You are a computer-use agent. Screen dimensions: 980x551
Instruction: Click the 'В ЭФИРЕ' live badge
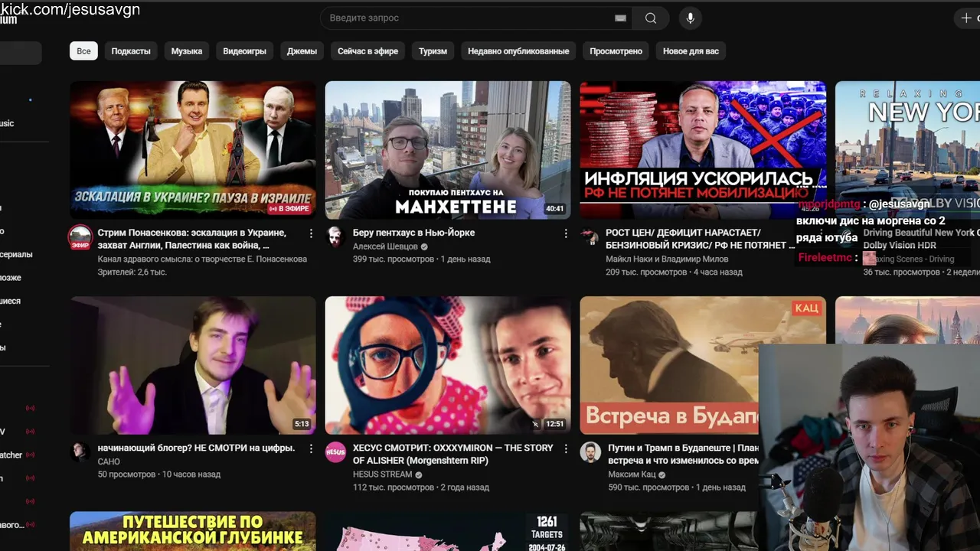[289, 209]
